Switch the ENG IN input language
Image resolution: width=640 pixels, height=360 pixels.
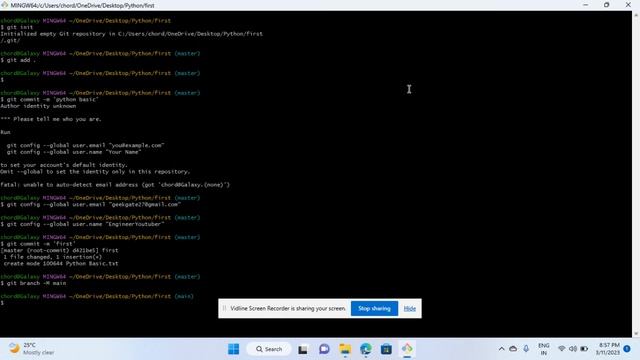point(544,349)
